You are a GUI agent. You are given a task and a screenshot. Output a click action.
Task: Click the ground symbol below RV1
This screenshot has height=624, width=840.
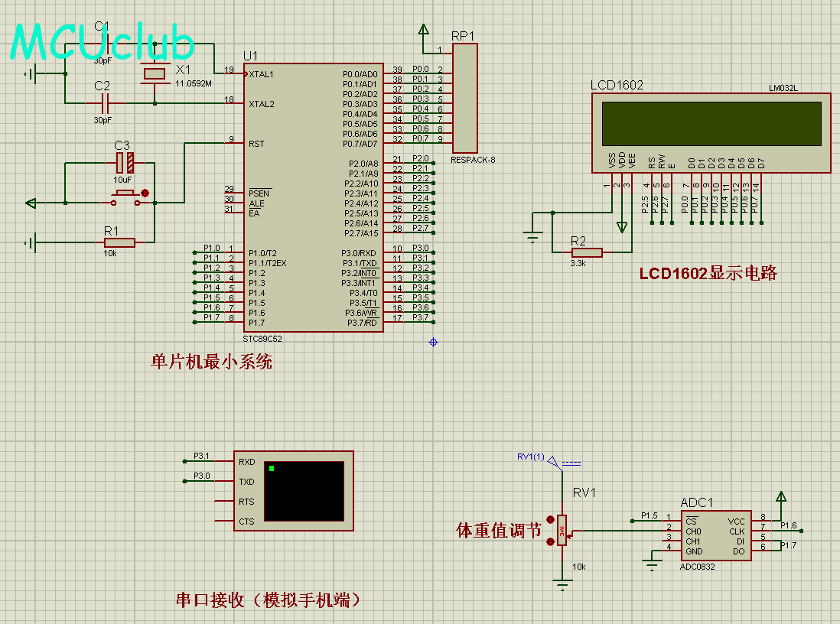(563, 585)
